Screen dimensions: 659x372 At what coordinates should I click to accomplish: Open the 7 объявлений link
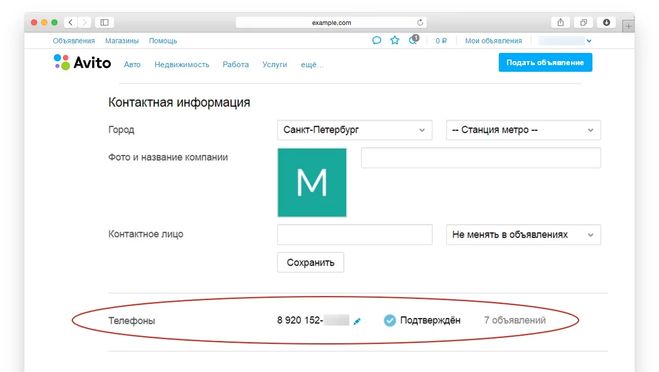pos(515,320)
